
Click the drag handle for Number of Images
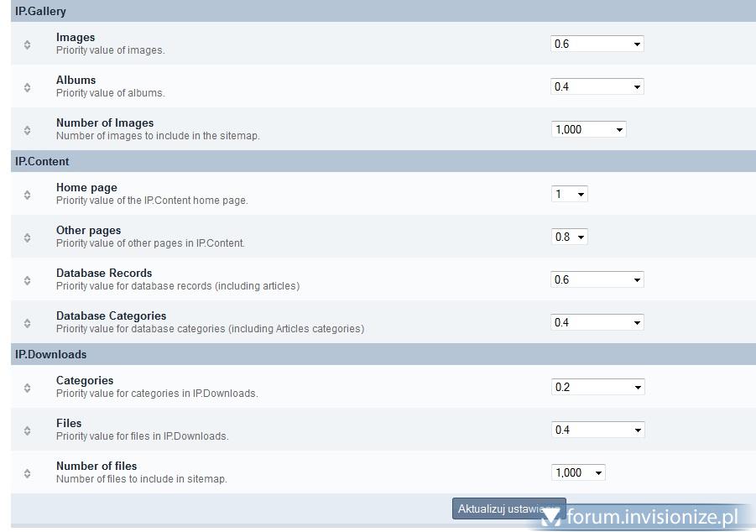27,130
